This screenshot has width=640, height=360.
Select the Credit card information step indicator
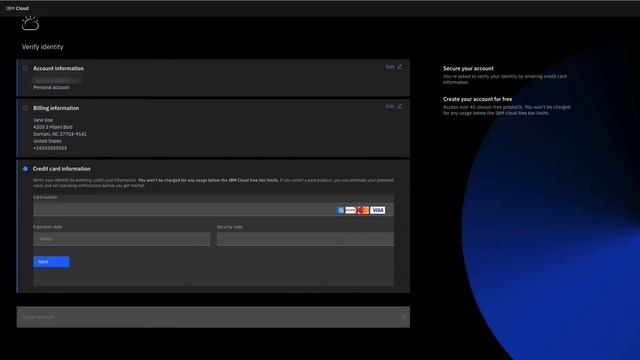[25, 169]
